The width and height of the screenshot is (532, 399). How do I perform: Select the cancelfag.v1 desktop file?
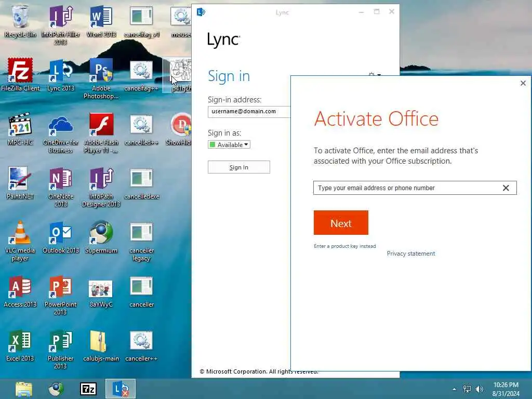click(141, 21)
